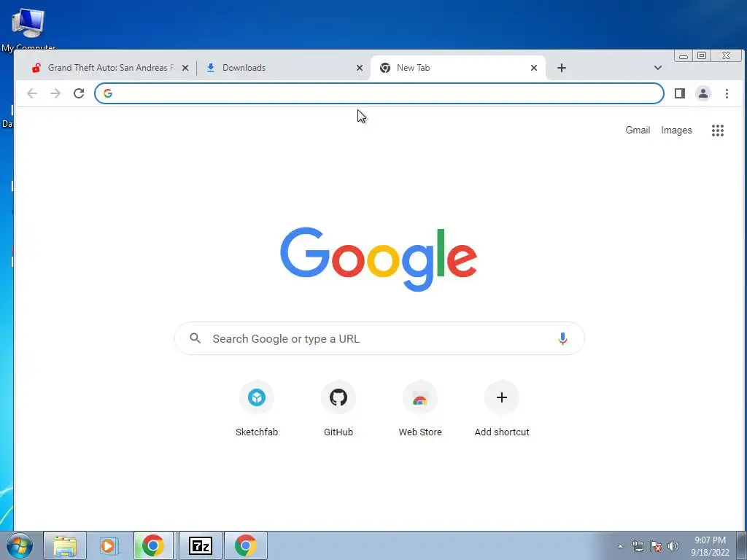Open 7-Zip from the taskbar
The image size is (747, 560).
point(201,545)
